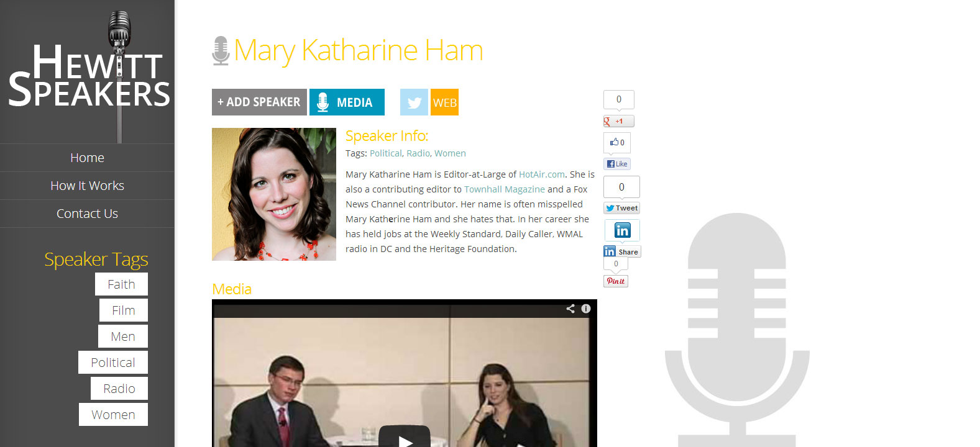
Task: Select the Men speaker tag
Action: 122,336
